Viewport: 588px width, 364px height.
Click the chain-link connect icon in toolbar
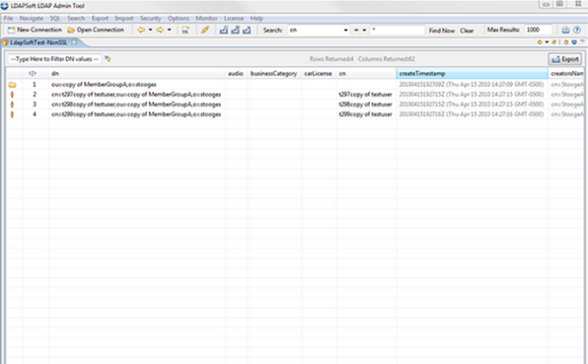coord(205,30)
